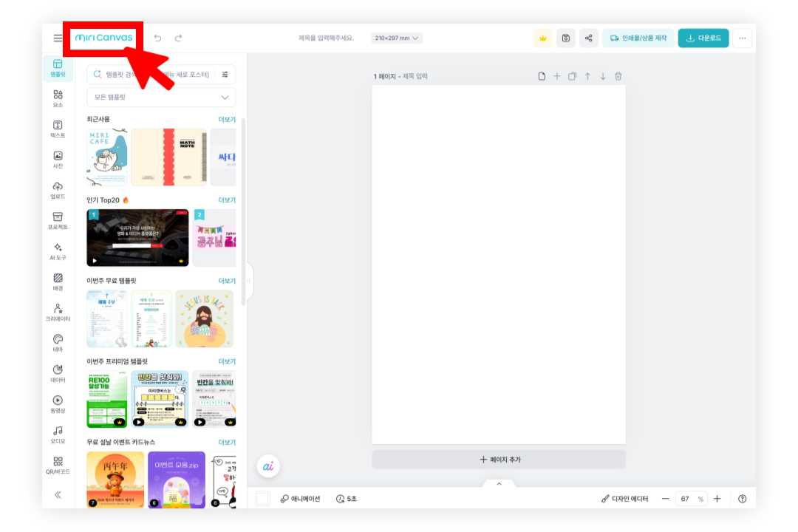Select the QR/바코드 sidebar icon

pyautogui.click(x=58, y=465)
